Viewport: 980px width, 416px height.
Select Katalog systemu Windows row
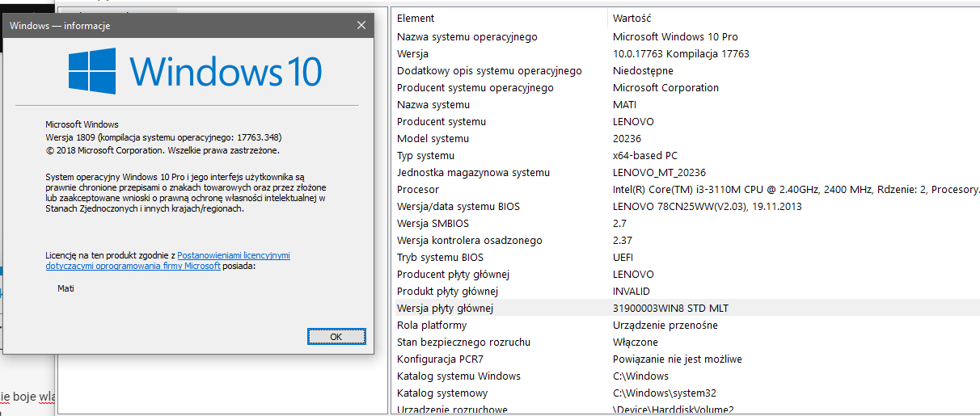686,376
